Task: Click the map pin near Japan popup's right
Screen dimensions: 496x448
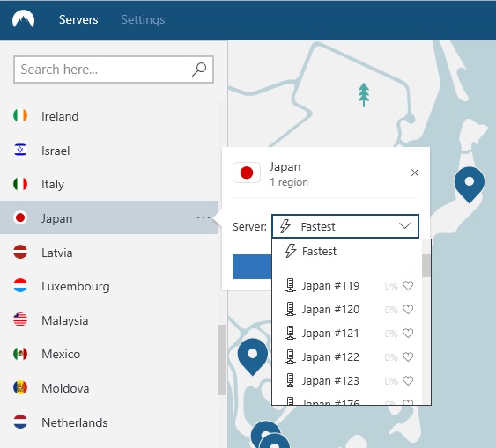Action: 470,185
